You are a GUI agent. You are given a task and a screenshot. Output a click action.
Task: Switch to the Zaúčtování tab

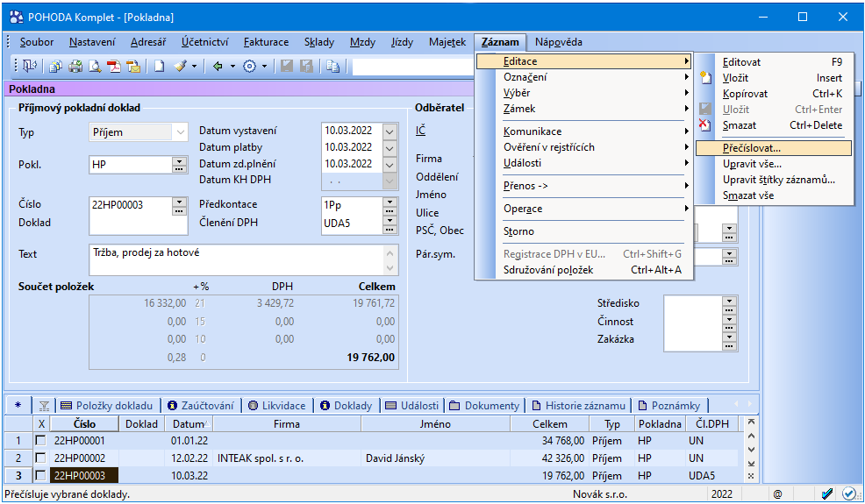[201, 406]
